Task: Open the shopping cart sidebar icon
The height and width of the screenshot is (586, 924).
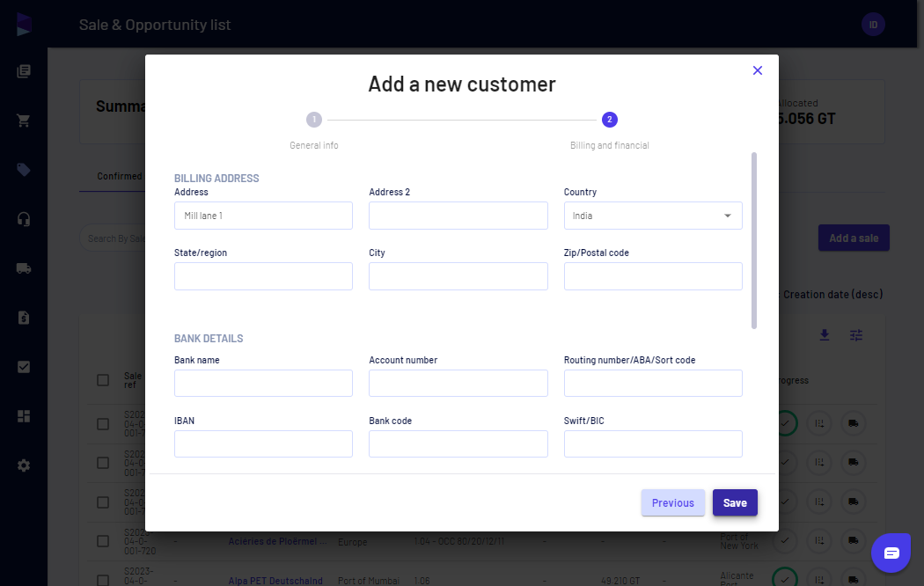Action: (x=24, y=121)
